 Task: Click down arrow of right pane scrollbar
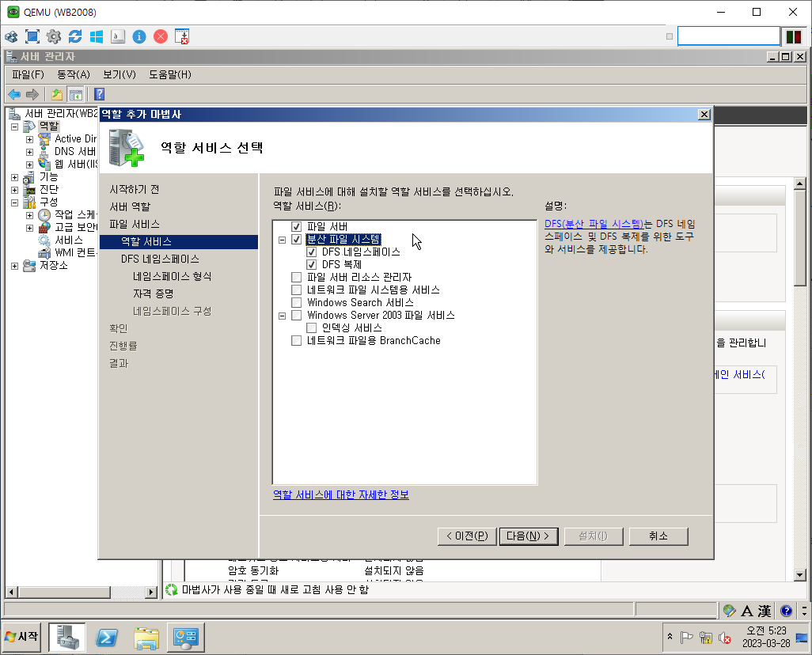click(800, 575)
